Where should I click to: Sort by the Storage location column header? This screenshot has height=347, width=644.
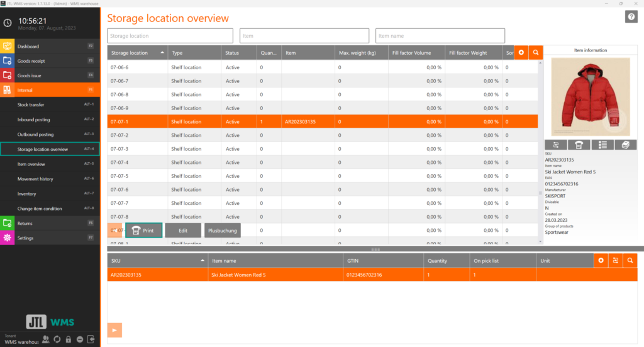click(138, 53)
